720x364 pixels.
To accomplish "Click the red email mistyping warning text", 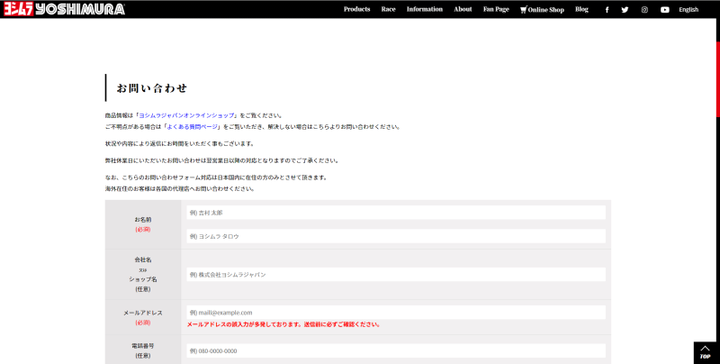I will [283, 325].
